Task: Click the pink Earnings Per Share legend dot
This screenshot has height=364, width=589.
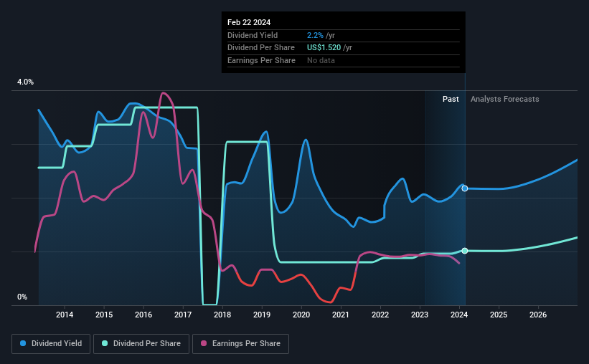Action: 204,343
